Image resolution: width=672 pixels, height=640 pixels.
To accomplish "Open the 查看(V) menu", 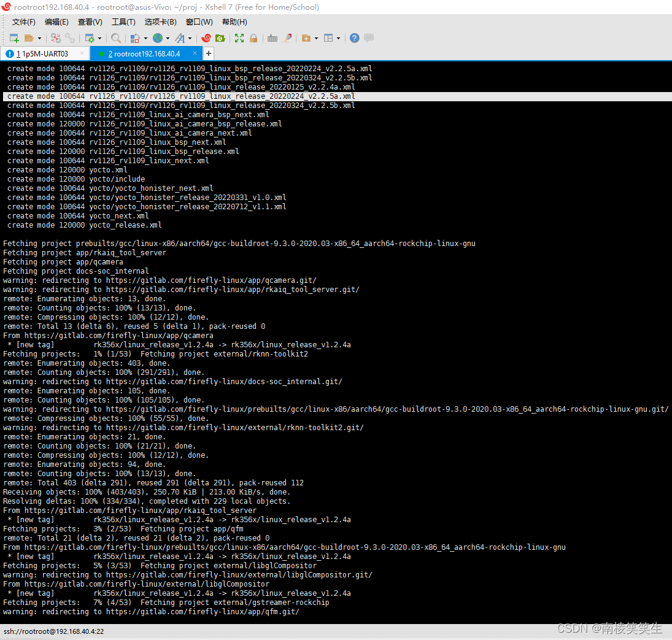I will [90, 22].
